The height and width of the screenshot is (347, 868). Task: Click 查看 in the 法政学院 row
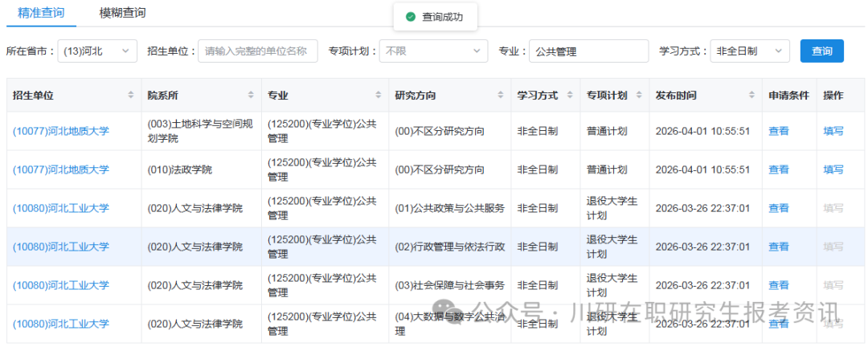coord(778,169)
